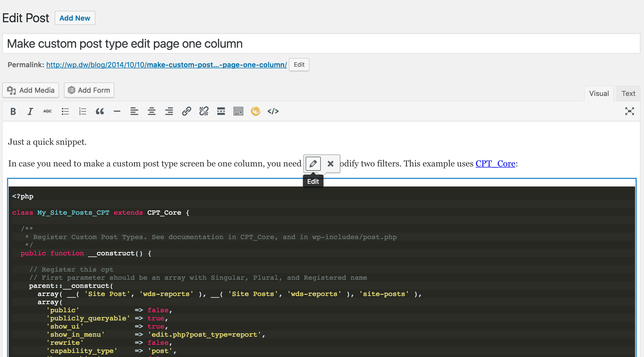Open the CPT_Core link
Screen dimensions: 644x357
(495, 164)
